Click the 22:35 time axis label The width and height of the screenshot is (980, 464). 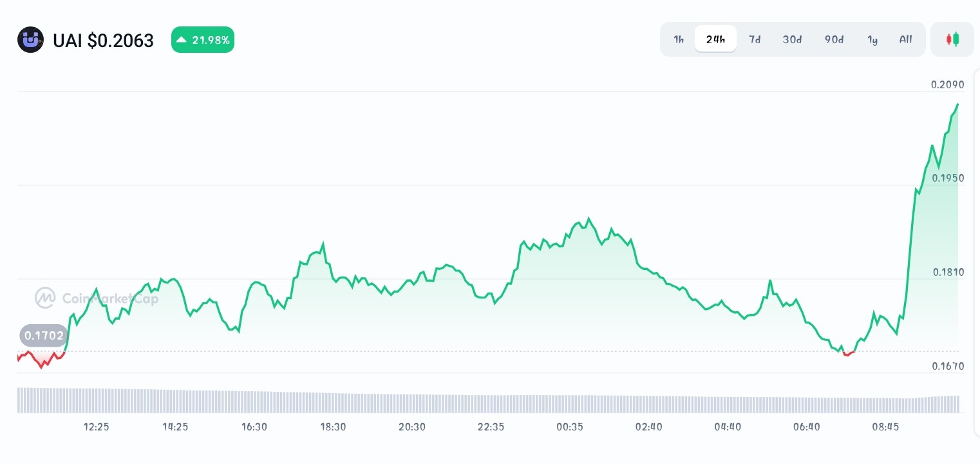491,427
